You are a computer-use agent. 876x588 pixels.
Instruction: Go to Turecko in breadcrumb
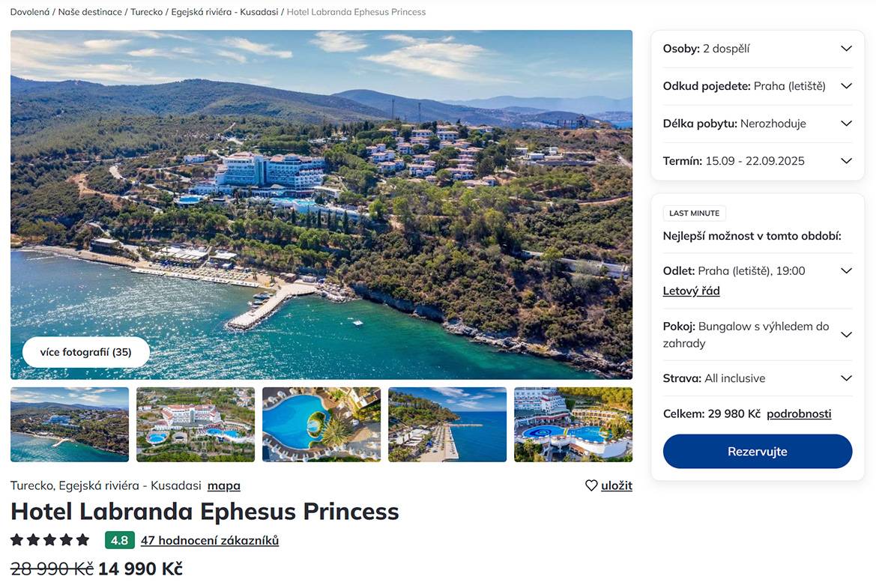point(146,12)
